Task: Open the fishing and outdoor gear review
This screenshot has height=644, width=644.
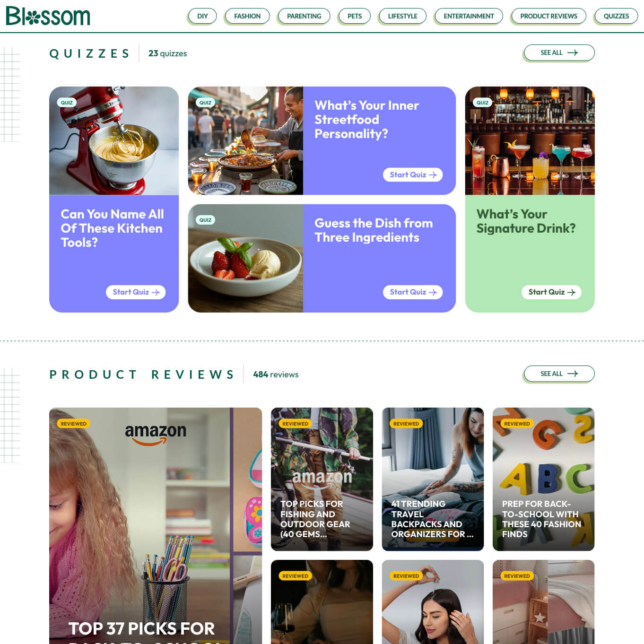Action: 322,479
